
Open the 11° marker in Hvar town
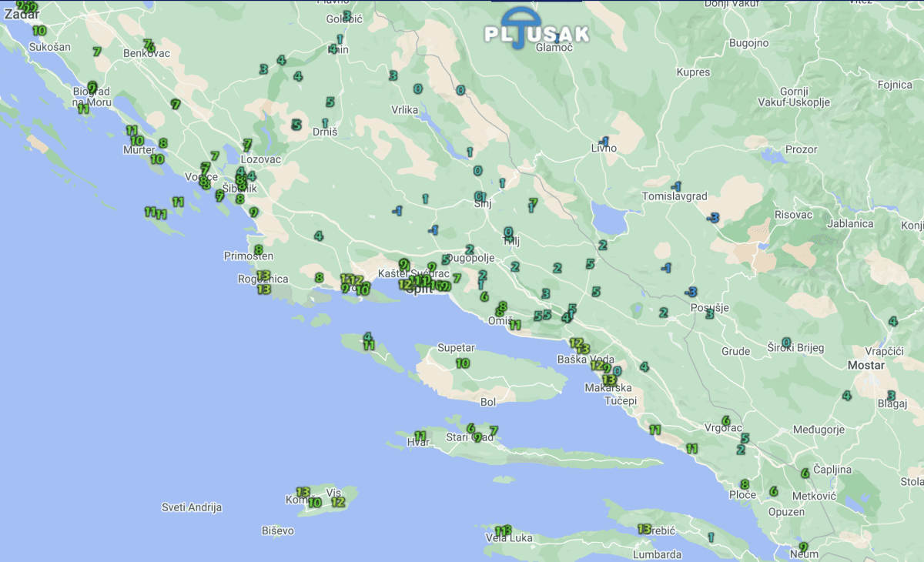(x=420, y=436)
